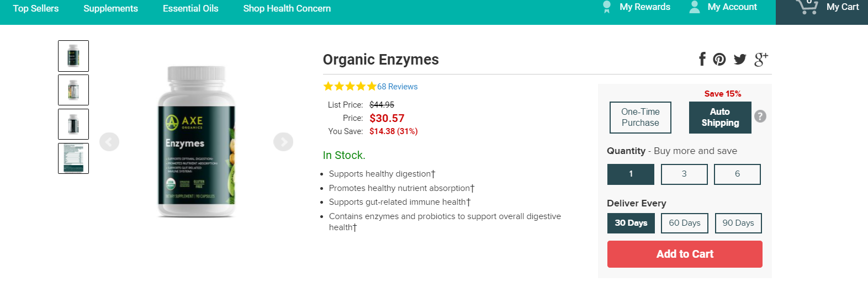Viewport: 868px width, 287px height.
Task: Click Add to Cart button
Action: [x=685, y=254]
